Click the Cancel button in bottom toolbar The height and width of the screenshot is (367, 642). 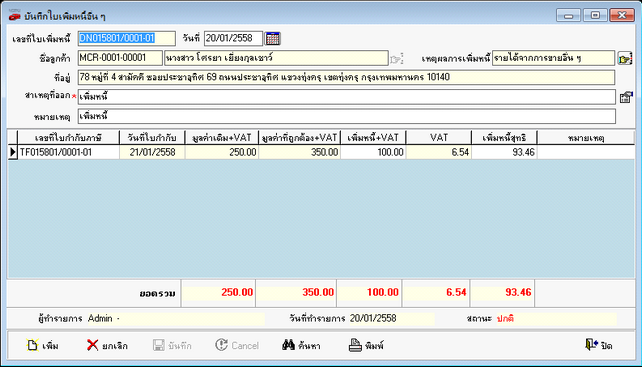point(237,346)
